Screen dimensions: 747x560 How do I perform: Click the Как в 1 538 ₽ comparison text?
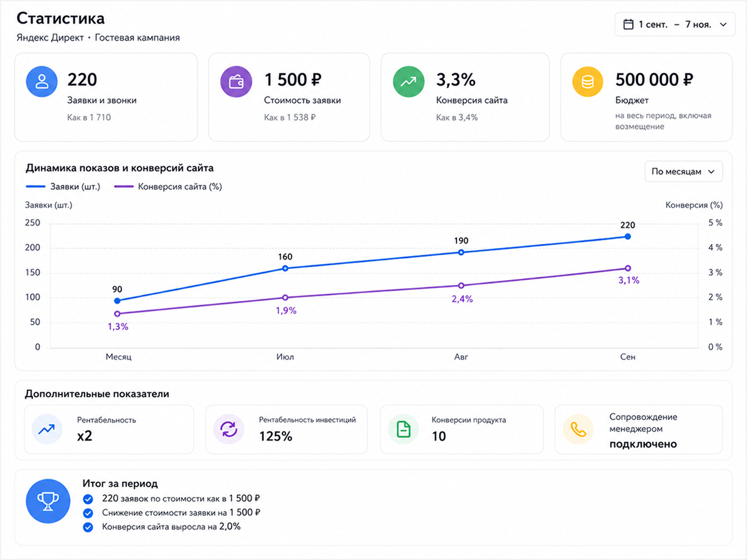pos(290,117)
